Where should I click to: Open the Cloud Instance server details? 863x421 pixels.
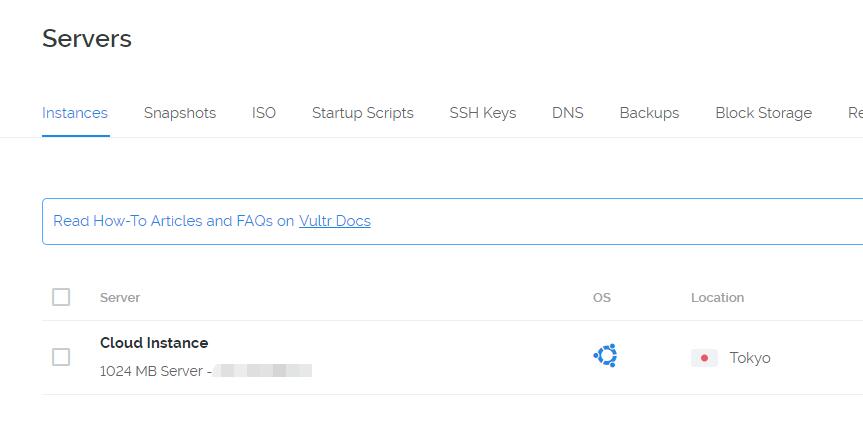click(x=154, y=343)
